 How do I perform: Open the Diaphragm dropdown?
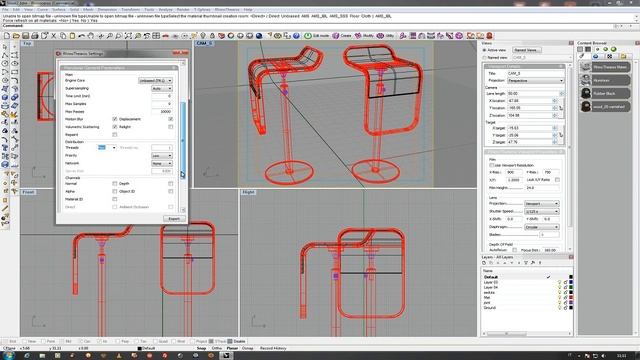tap(542, 227)
